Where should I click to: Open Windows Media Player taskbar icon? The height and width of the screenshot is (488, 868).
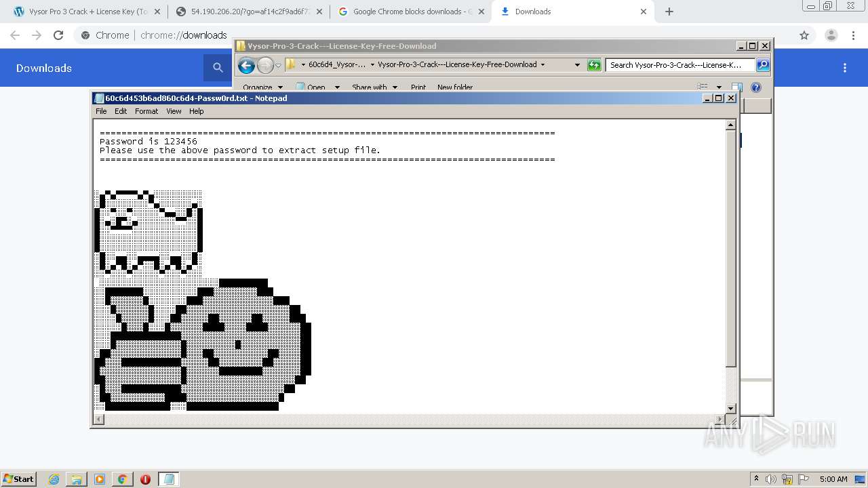100,479
